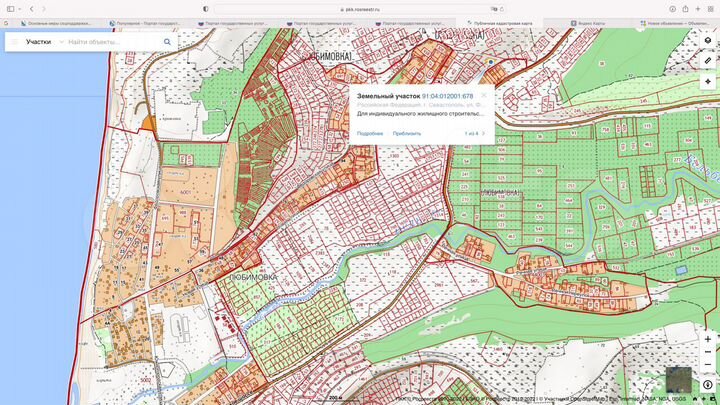Viewport: 720px width, 405px height.
Task: Close the land parcel info popup
Action: click(485, 96)
